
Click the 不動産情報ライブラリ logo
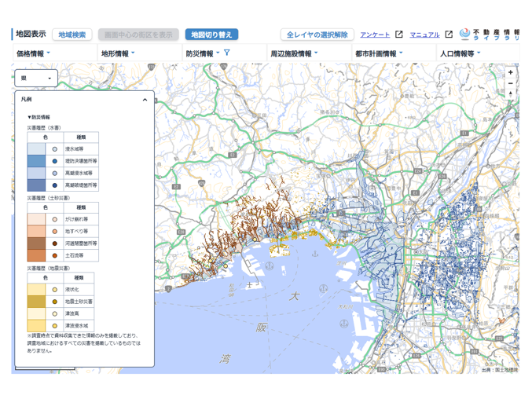(490, 35)
